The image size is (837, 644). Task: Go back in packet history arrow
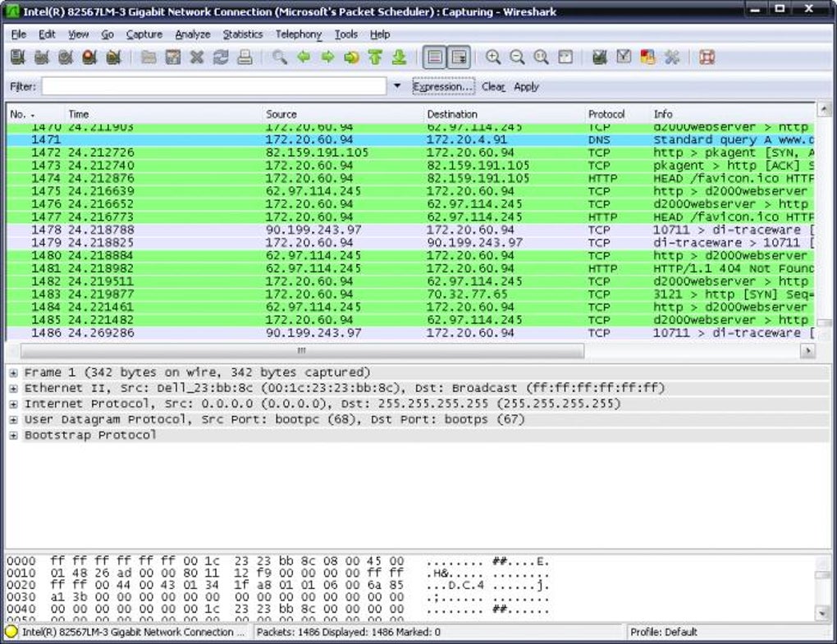coord(304,57)
